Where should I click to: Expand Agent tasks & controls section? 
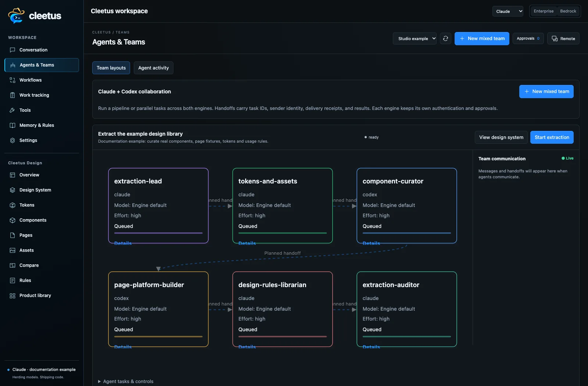(126, 382)
